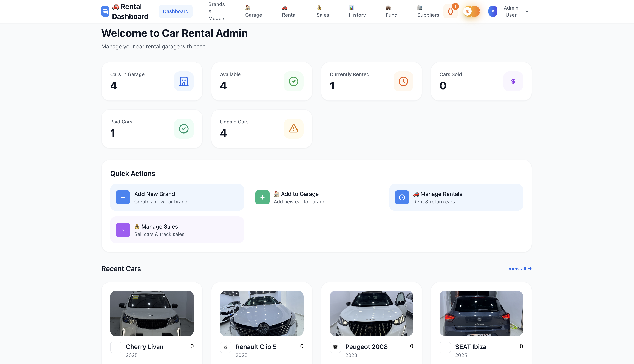Click the Sales money bag icon
634x364 pixels.
[319, 8]
